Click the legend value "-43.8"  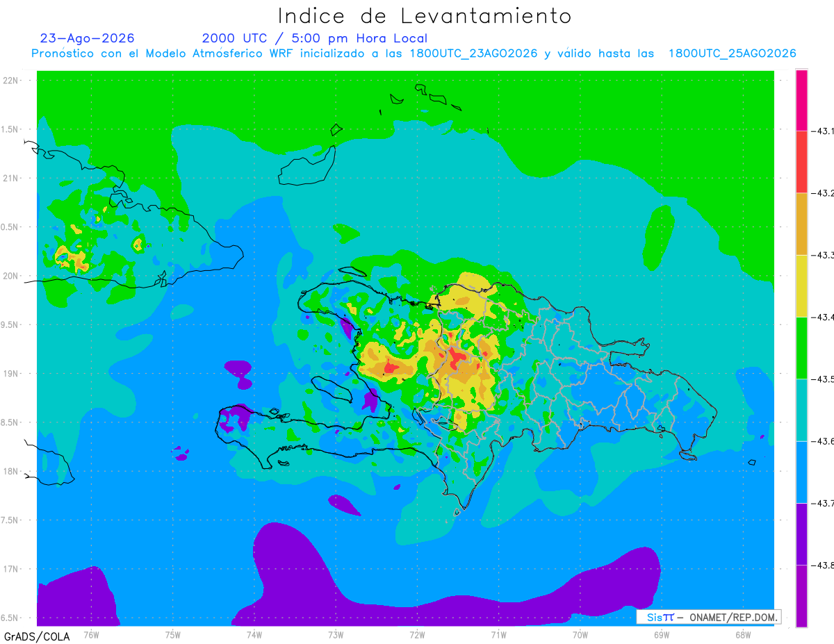point(824,565)
